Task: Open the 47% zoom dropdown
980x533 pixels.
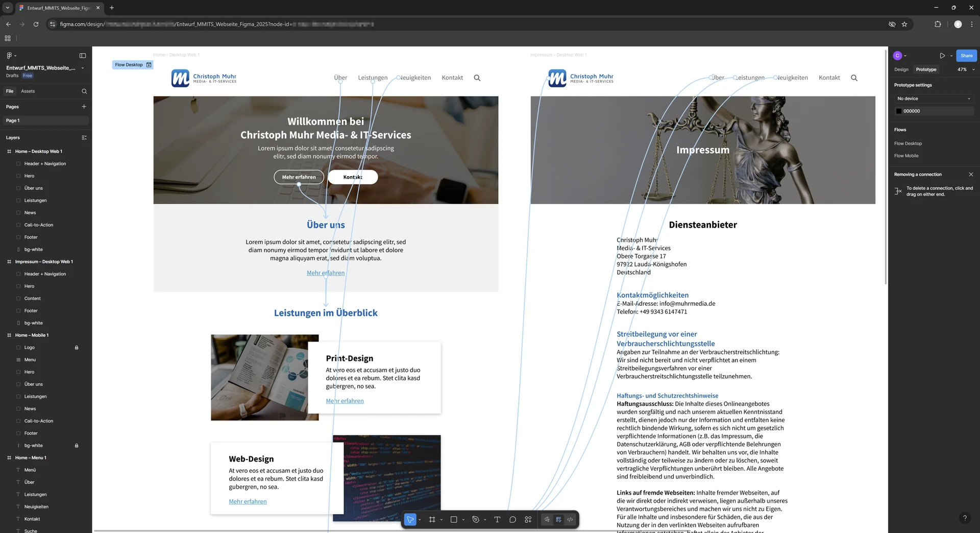Action: coord(965,69)
